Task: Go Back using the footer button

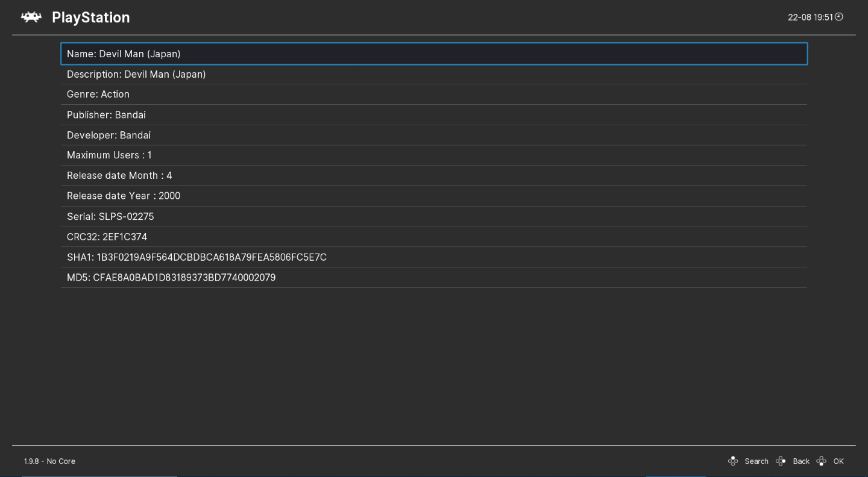Action: [x=801, y=461]
